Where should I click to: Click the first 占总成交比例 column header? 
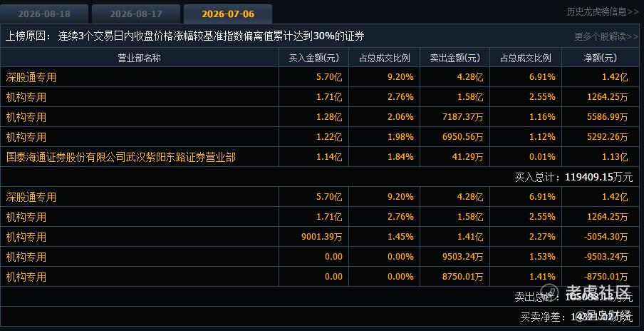pyautogui.click(x=385, y=58)
